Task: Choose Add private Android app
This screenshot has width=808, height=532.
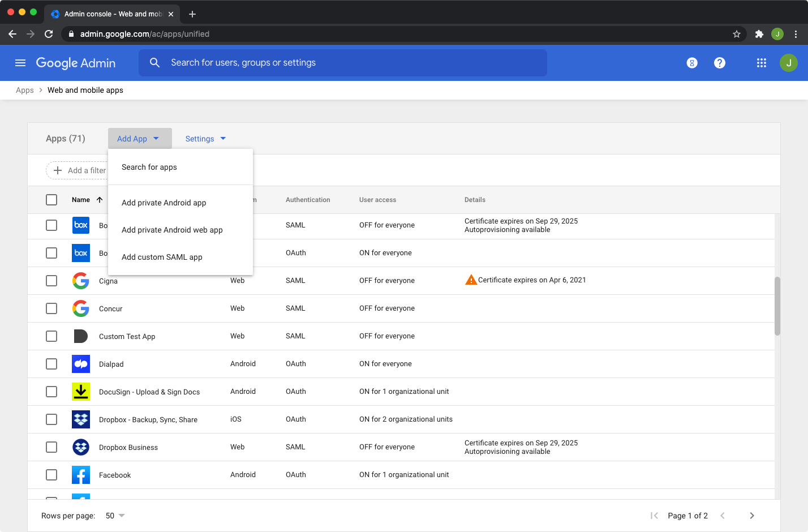Action: 180,203
